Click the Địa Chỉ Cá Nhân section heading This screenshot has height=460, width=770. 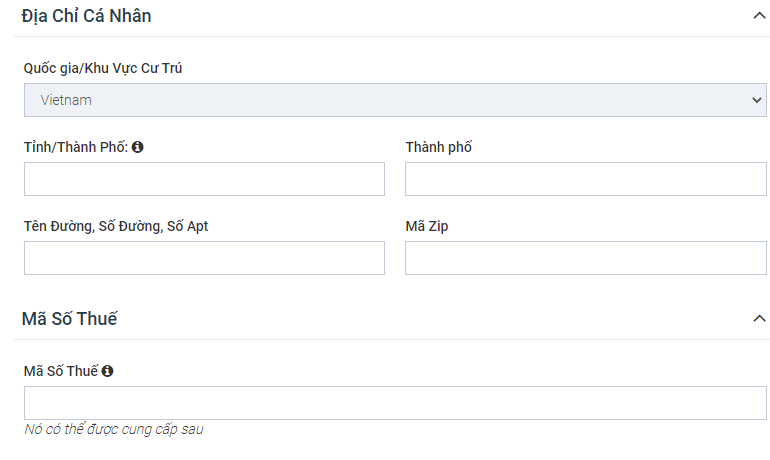coord(86,16)
